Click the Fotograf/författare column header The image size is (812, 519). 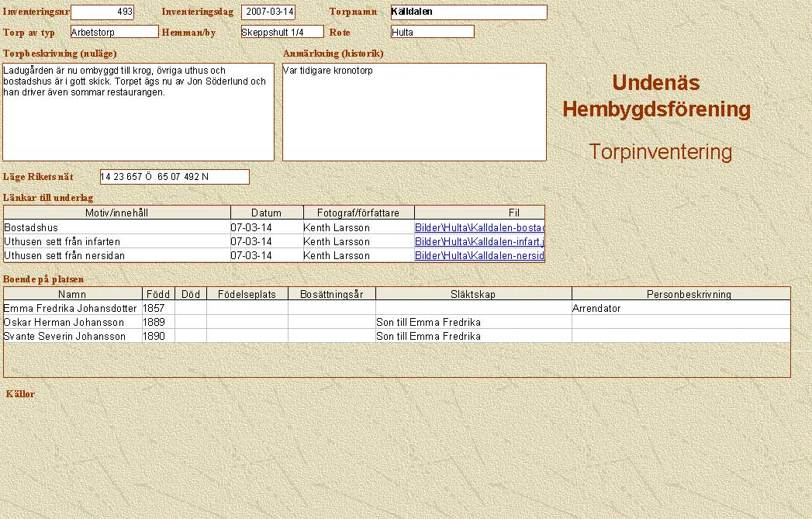(358, 213)
